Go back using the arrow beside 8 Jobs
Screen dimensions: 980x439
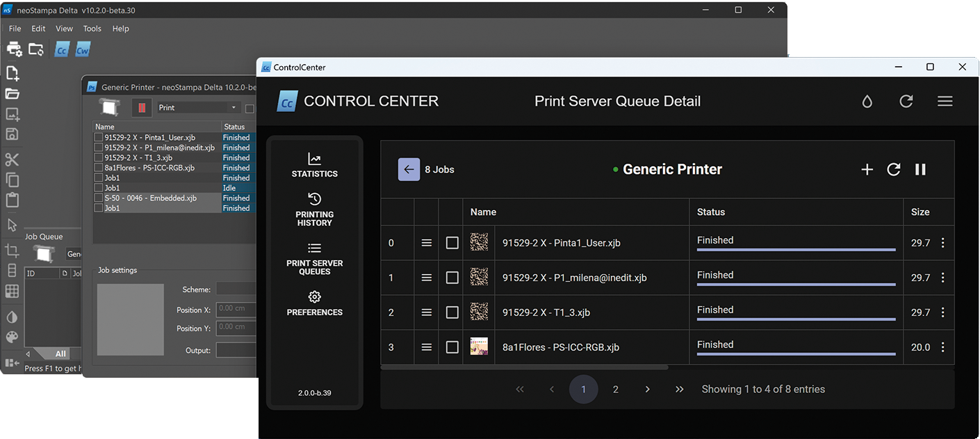coord(409,169)
